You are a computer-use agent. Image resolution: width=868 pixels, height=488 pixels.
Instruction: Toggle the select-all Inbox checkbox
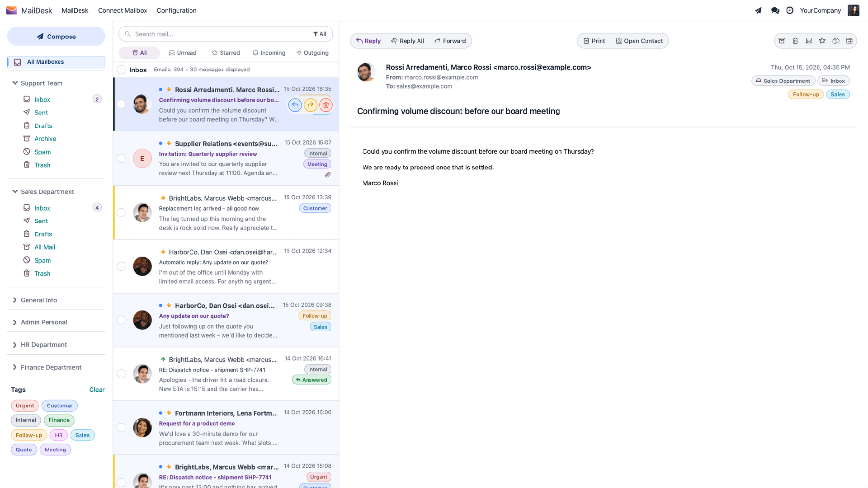[x=121, y=70]
